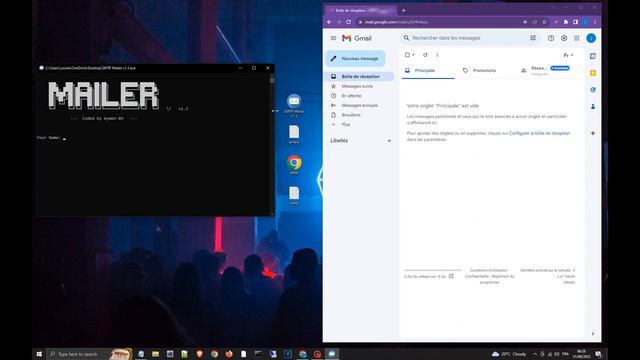Create new label with Libellés plus icon

click(389, 140)
